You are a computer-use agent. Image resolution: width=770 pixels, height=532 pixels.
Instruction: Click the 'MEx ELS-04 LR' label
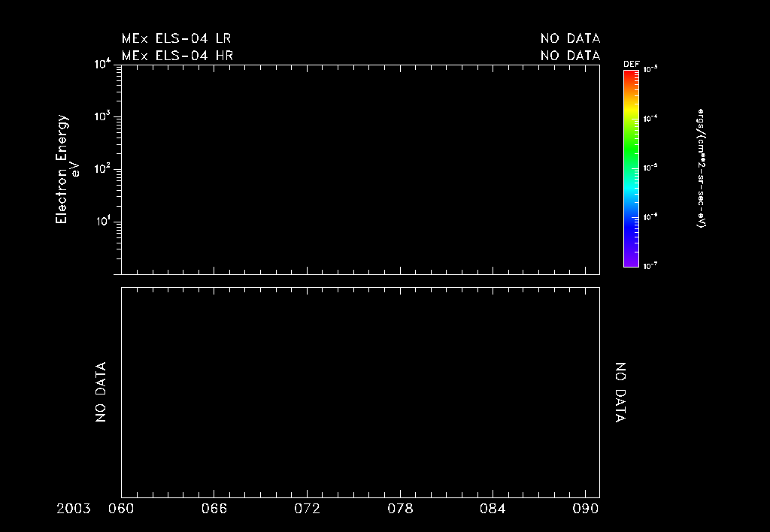(176, 38)
